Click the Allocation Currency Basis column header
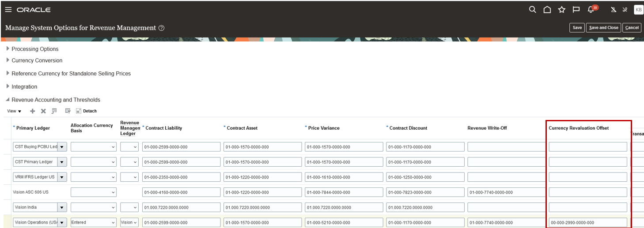 click(x=92, y=128)
